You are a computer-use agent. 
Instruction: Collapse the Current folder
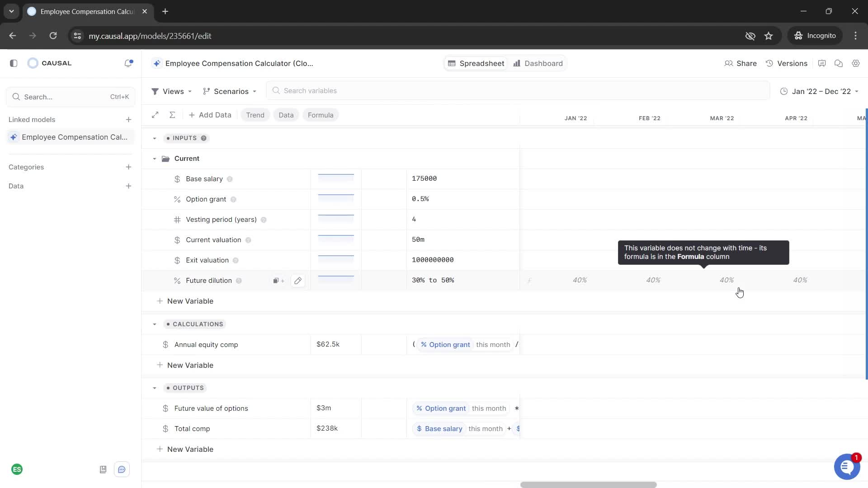click(x=155, y=159)
